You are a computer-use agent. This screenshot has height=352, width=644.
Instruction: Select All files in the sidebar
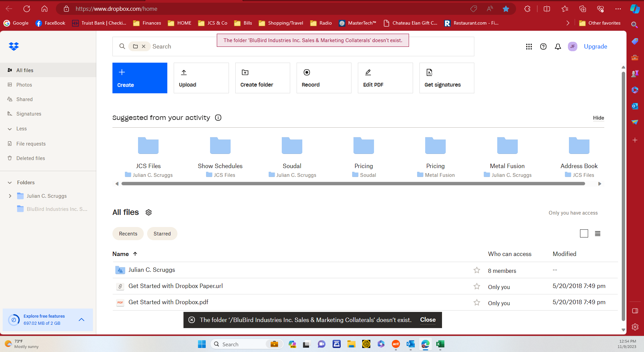coord(48,70)
